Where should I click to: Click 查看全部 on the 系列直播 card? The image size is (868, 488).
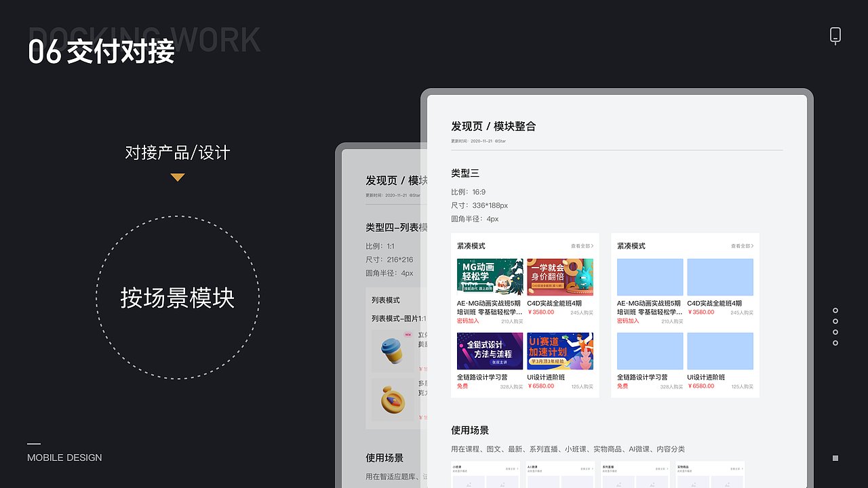coord(663,468)
